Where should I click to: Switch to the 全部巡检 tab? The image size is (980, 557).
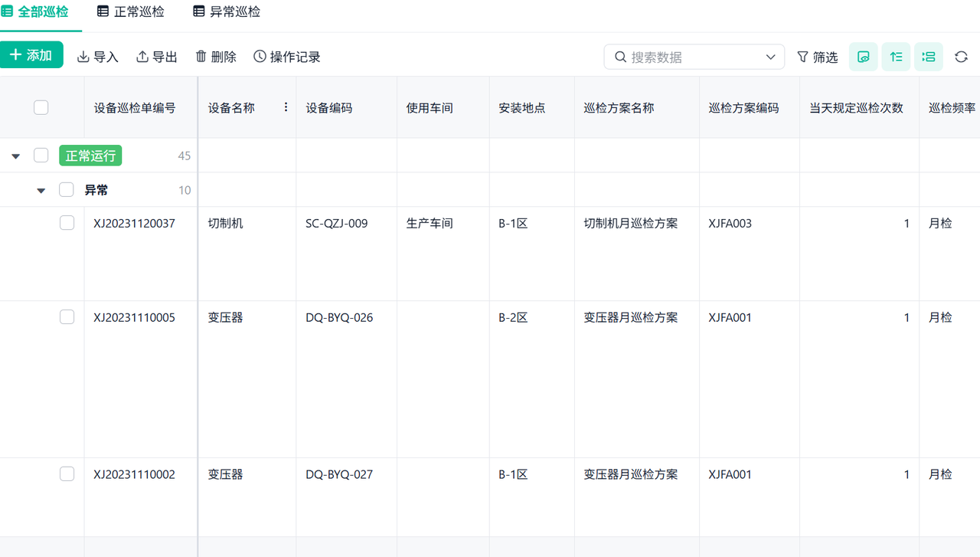point(35,11)
